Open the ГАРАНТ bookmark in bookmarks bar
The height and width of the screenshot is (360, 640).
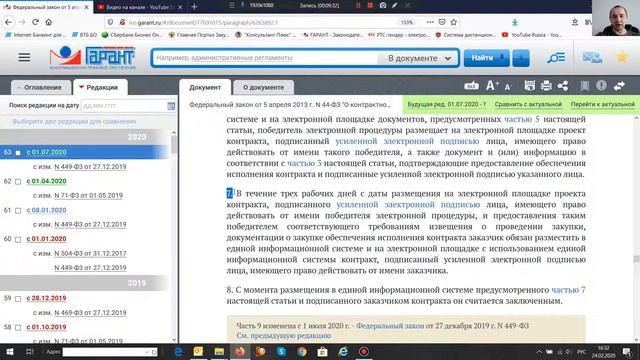tap(333, 35)
